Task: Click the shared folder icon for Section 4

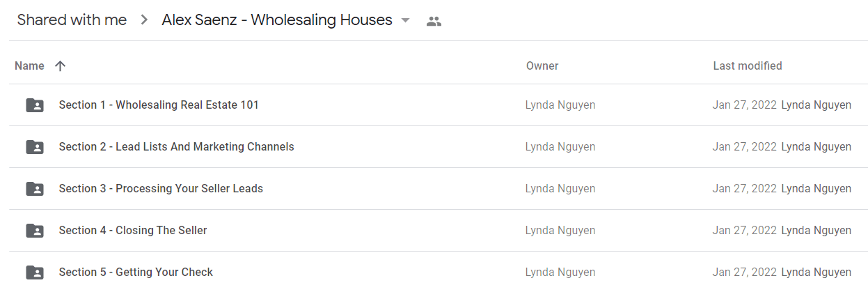Action: point(35,231)
